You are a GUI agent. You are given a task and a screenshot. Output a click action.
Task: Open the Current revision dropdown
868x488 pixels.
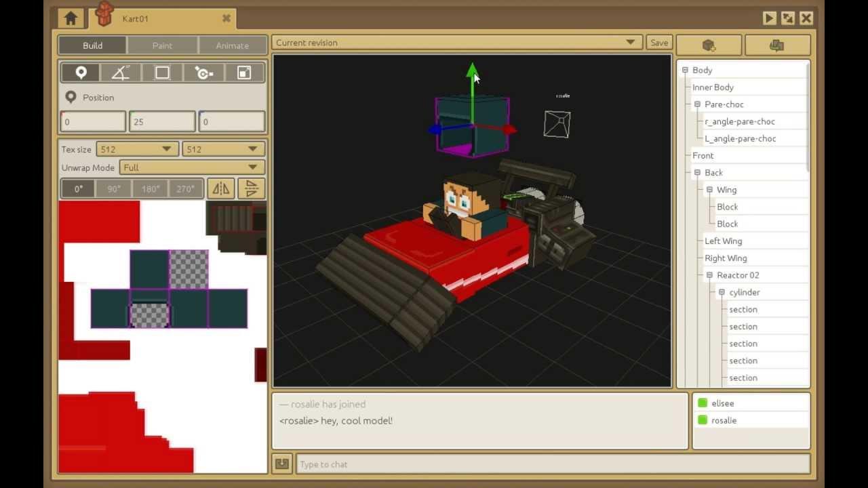[x=457, y=43]
